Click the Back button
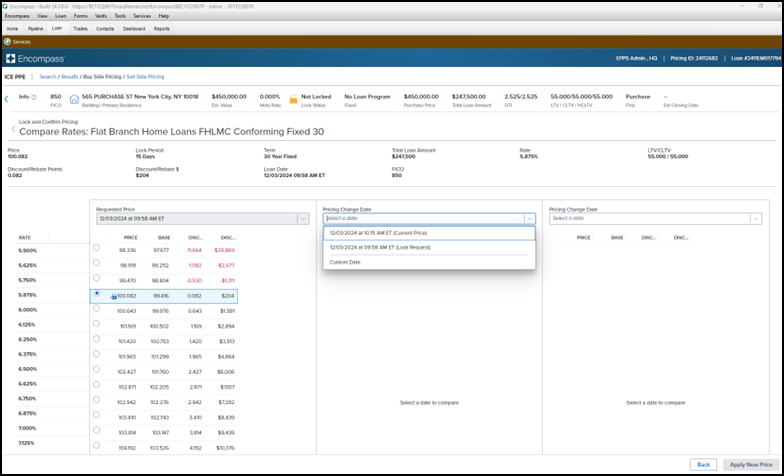The height and width of the screenshot is (476, 784). [703, 464]
